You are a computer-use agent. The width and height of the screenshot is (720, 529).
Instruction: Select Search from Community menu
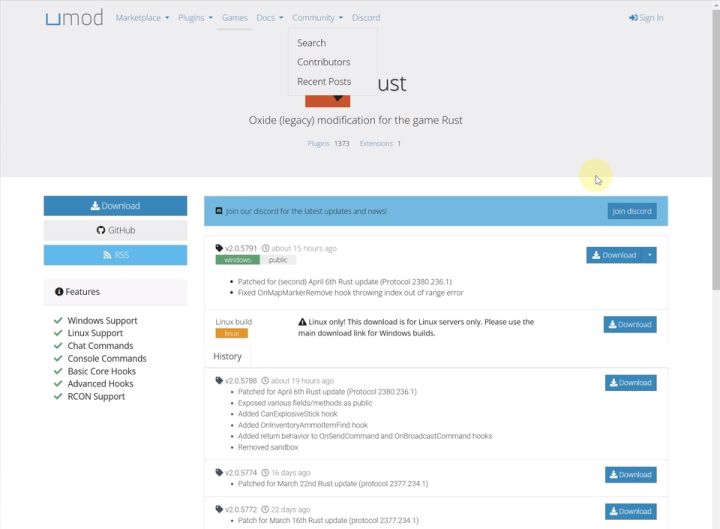pyautogui.click(x=311, y=43)
